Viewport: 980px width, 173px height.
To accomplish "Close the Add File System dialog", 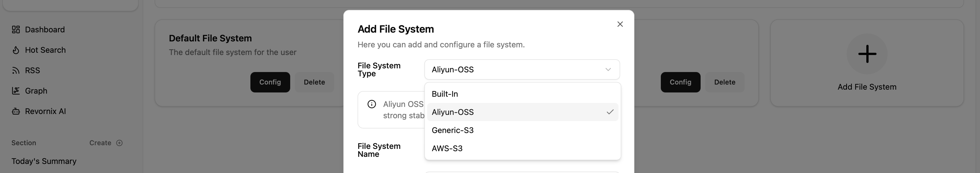I will (x=620, y=24).
